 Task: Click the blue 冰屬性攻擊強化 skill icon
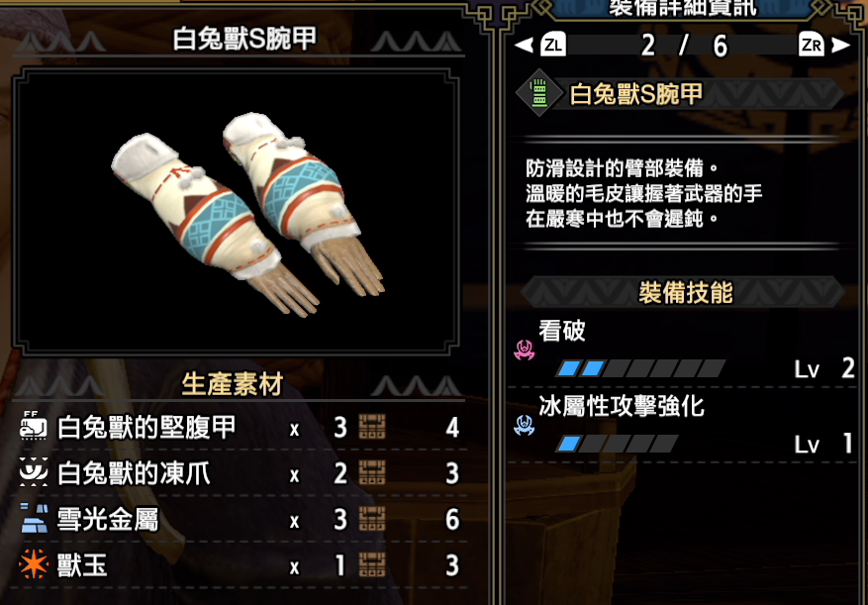[524, 426]
